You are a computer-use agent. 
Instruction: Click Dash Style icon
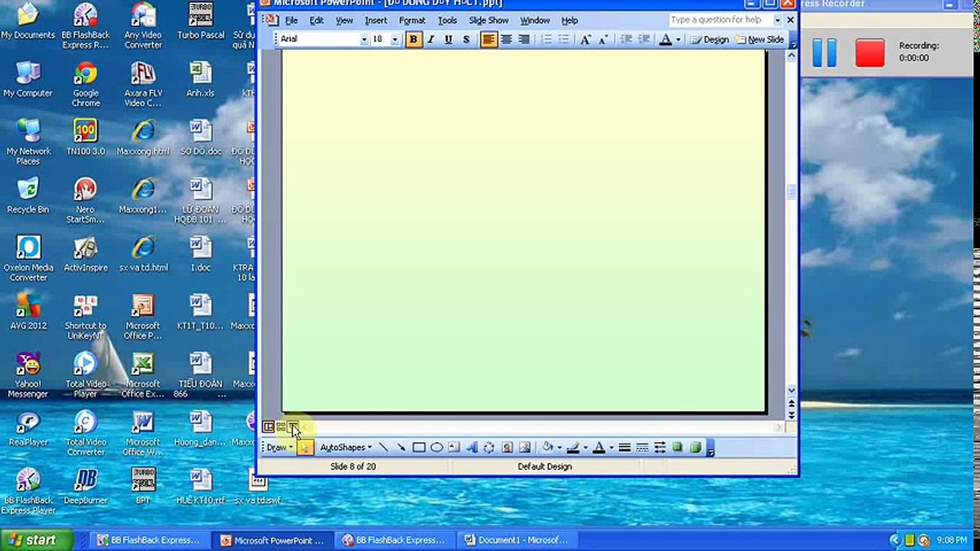[642, 448]
